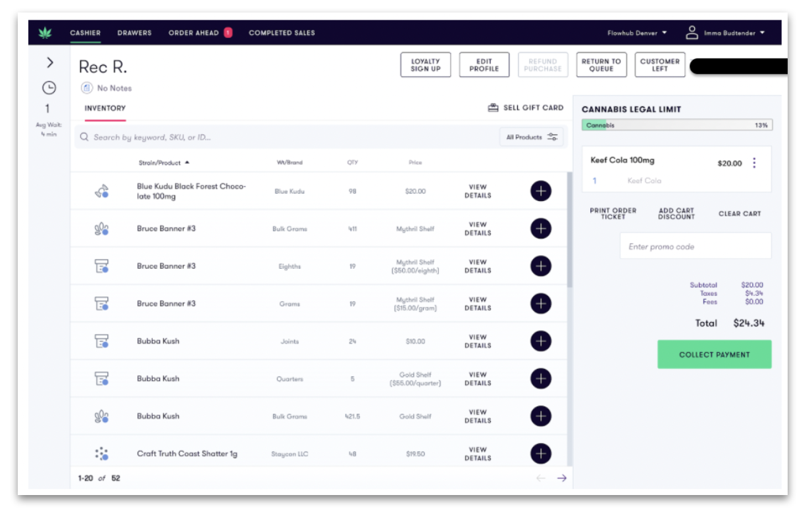Click the Cannabis legal limit progress bar
The image size is (812, 522).
(677, 125)
